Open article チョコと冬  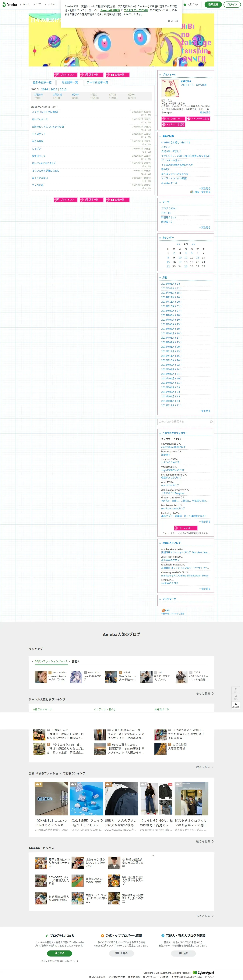pos(38,185)
